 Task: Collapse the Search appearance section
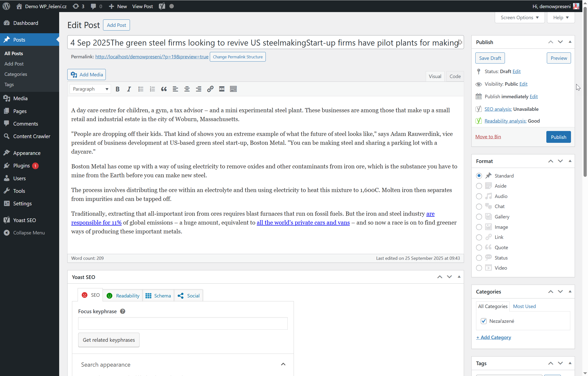pos(283,364)
